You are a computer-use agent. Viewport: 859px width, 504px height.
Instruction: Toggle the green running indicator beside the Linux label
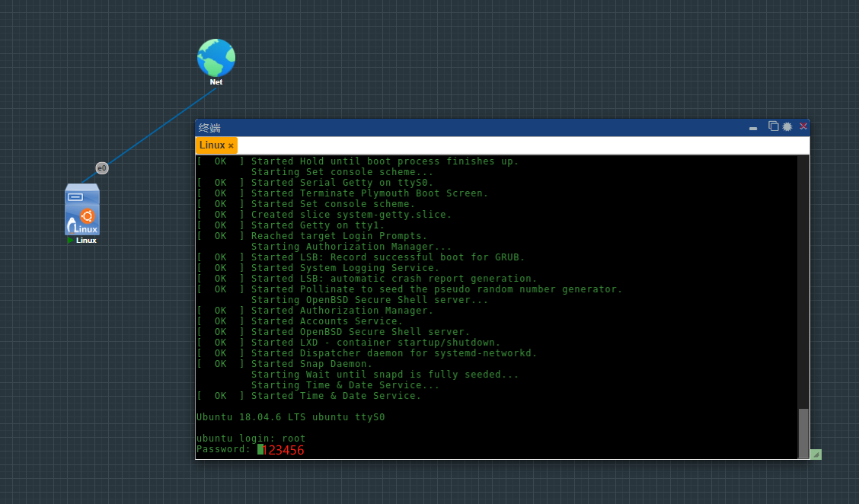click(x=71, y=240)
